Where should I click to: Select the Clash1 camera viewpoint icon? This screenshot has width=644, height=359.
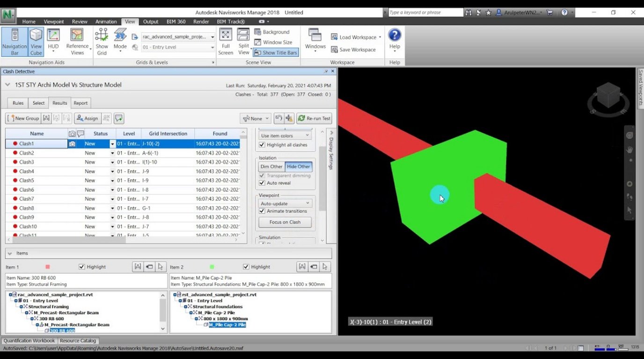coord(72,144)
